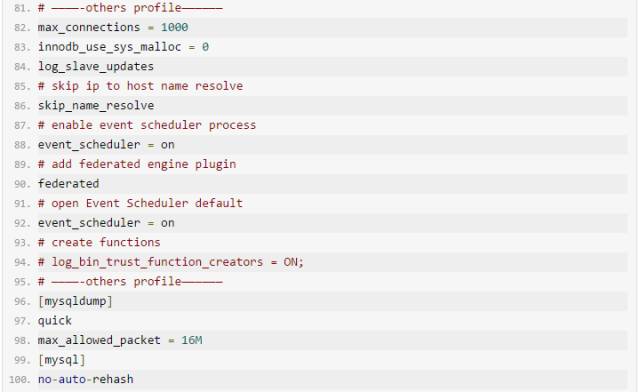Viewport: 640px width, 392px height.
Task: Click the enable event scheduler process comment
Action: 147,125
